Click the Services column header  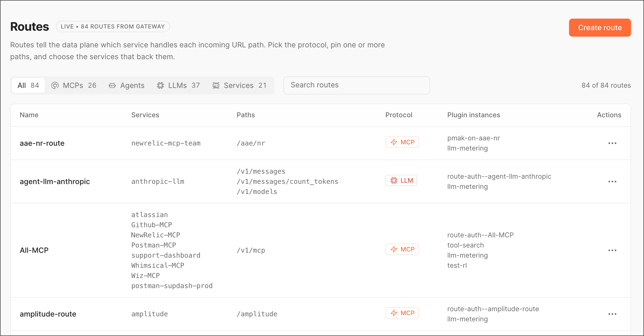tap(145, 115)
